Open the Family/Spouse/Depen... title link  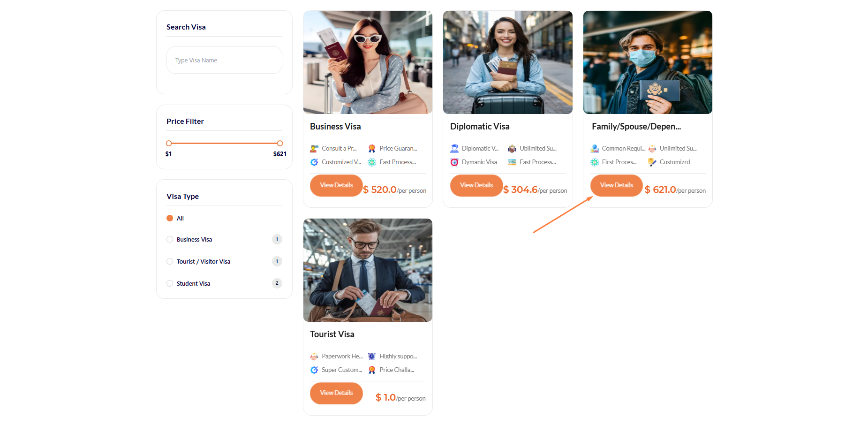[x=636, y=127]
